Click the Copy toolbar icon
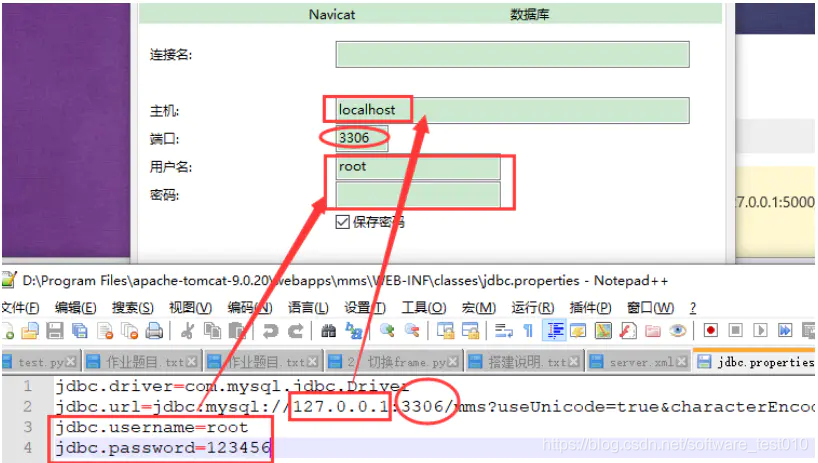This screenshot has height=463, width=818. pos(212,331)
